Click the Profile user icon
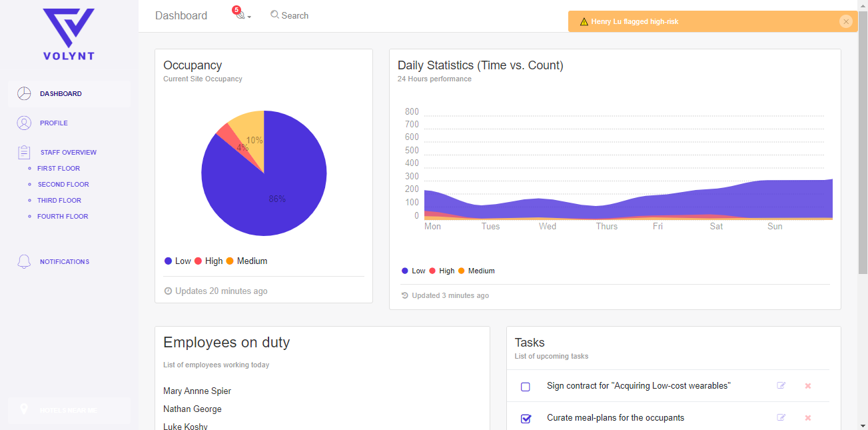The height and width of the screenshot is (430, 868). tap(24, 123)
